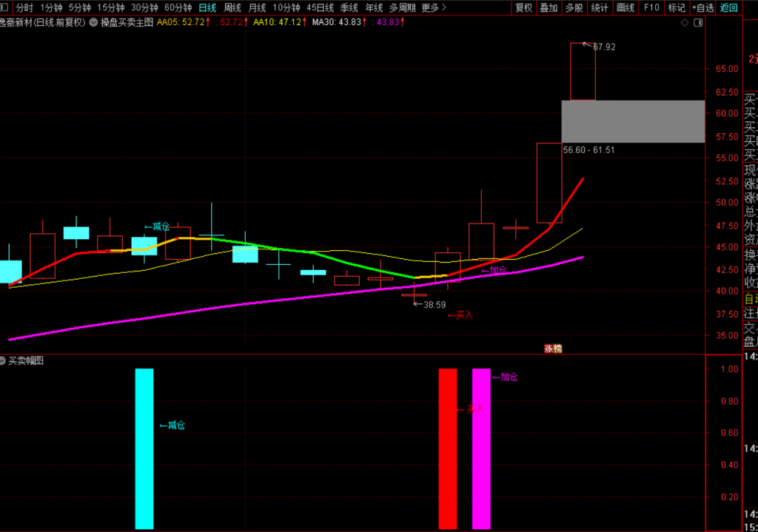Open the 买卖幅图 sub-chart indicator dropdown

[2, 360]
